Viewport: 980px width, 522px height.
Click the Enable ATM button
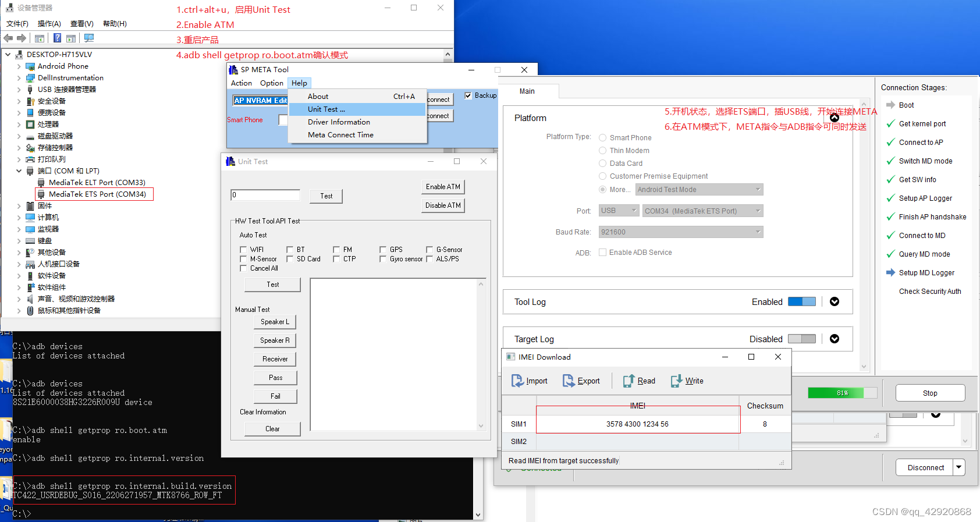[443, 187]
